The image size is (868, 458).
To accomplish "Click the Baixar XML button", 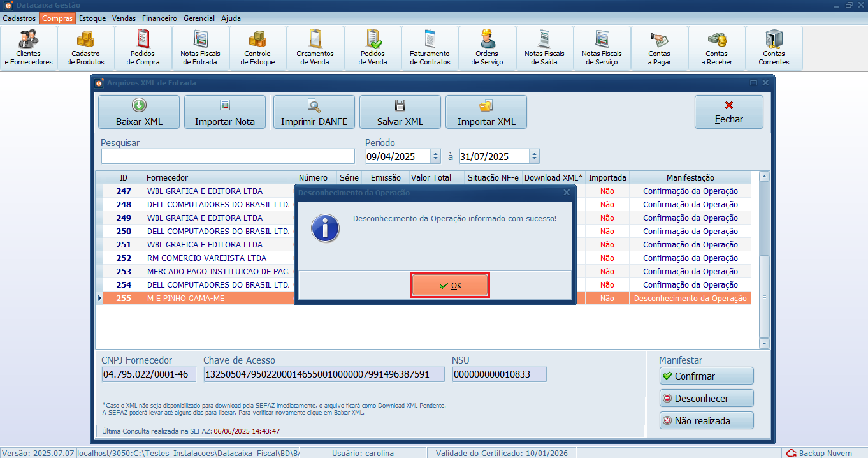I will (x=139, y=112).
